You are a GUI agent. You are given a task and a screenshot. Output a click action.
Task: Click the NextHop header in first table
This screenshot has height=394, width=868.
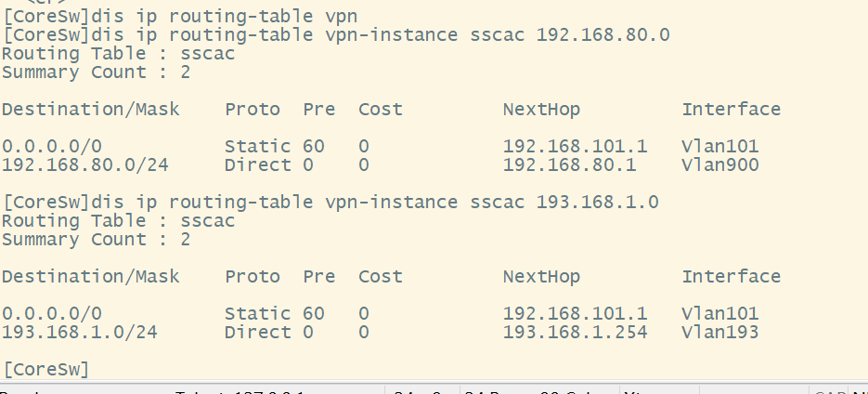tap(541, 110)
